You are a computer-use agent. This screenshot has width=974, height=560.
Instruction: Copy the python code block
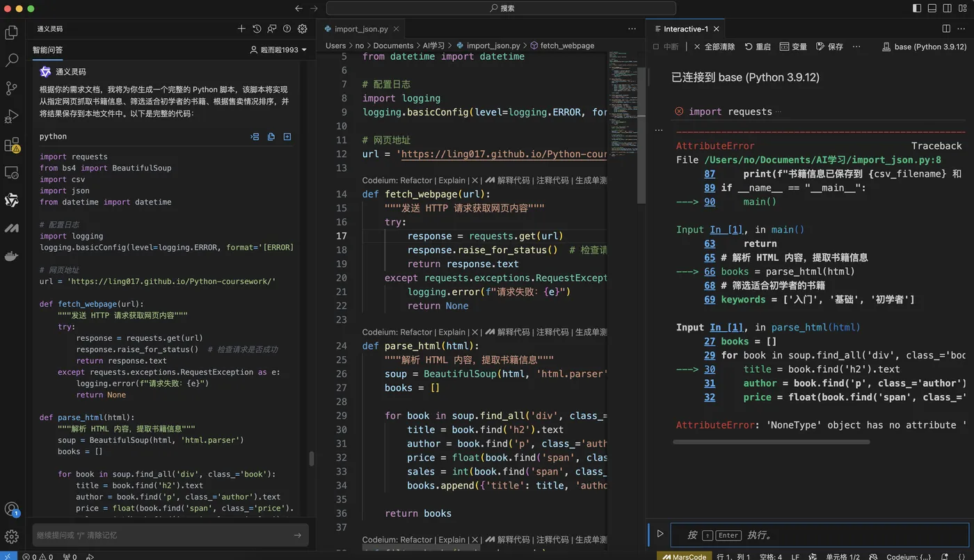[x=271, y=136]
